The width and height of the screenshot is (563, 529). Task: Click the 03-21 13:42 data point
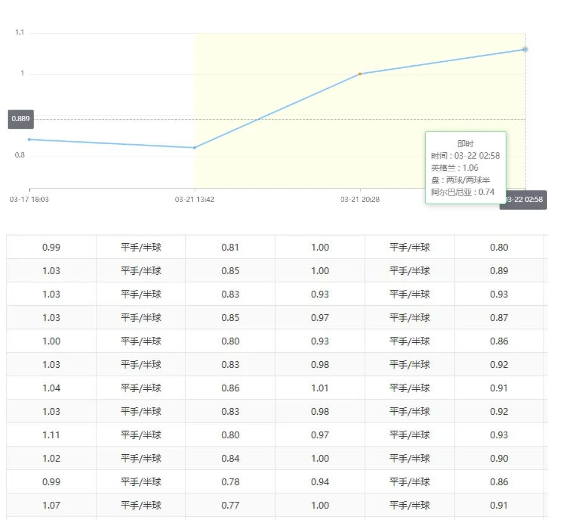click(x=195, y=148)
